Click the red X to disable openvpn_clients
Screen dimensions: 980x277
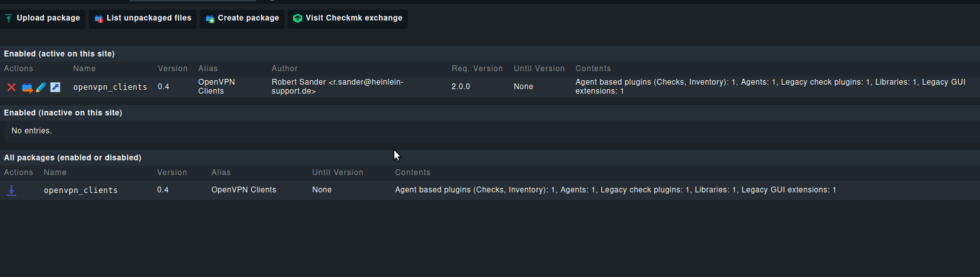pyautogui.click(x=11, y=87)
